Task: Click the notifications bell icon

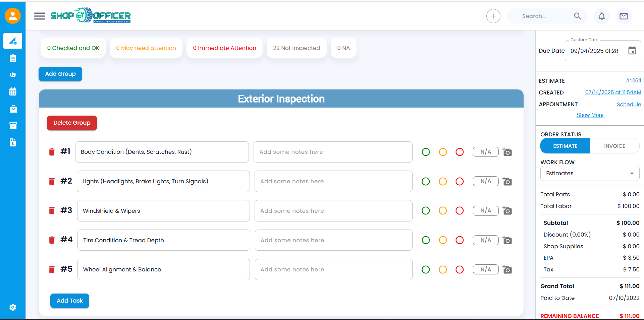Action: 602,16
